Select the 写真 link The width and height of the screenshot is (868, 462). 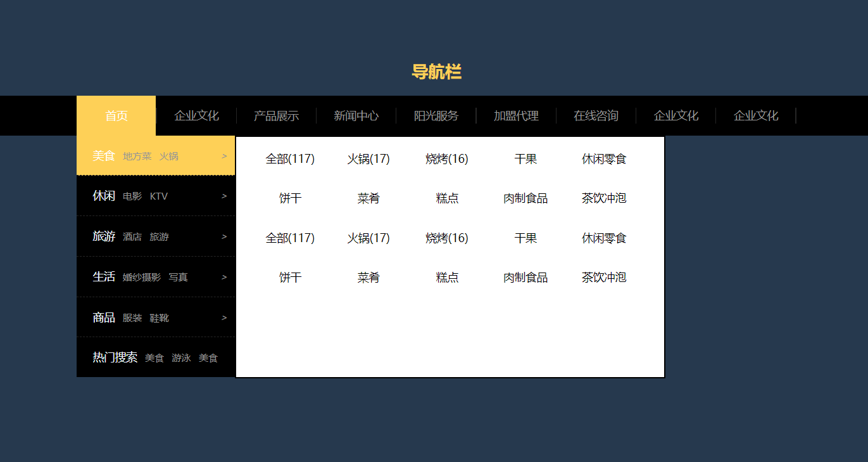[178, 278]
